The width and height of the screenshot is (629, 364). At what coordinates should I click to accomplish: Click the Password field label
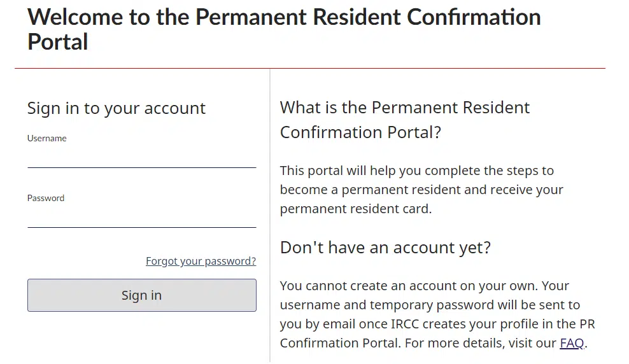pos(46,198)
